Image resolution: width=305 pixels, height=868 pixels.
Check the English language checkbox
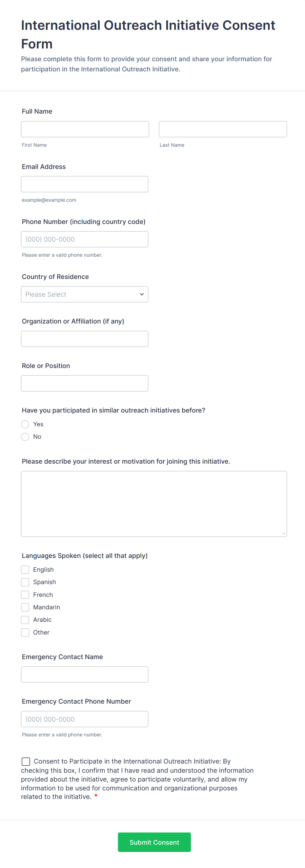point(25,570)
